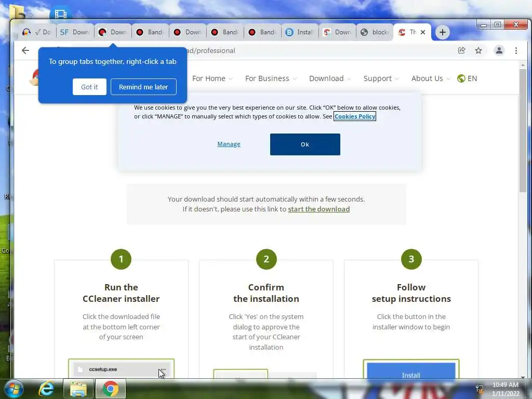
Task: Click Got it in tab group tip
Action: coord(89,87)
